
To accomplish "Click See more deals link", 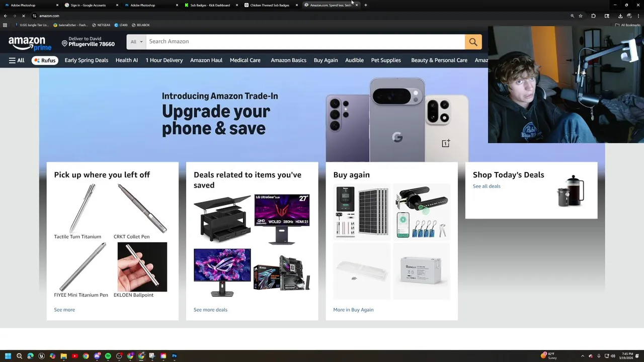I will coord(210,310).
